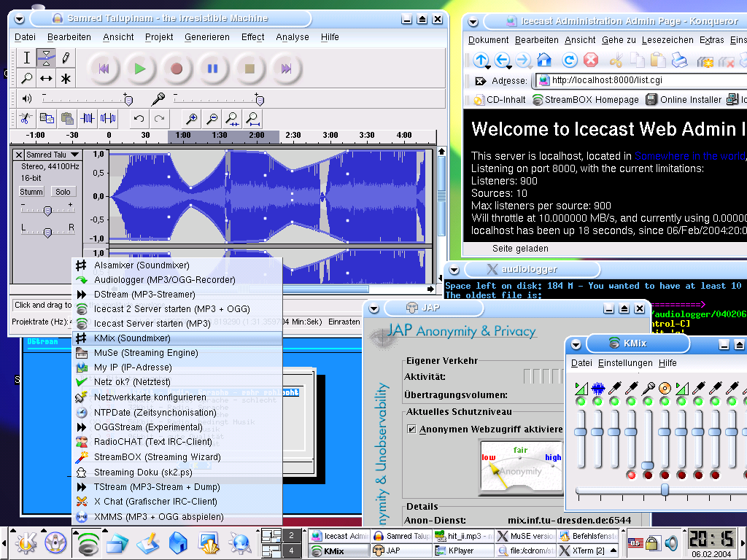Screen dimensions: 747x560
Task: Select the Audacity draw pencil tool
Action: pyautogui.click(x=66, y=58)
